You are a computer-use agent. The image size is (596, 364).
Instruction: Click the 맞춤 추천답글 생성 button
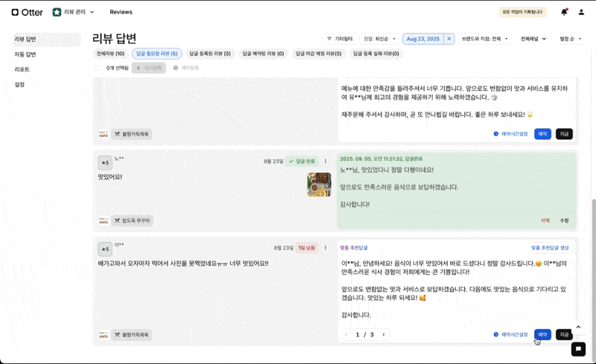(550, 248)
